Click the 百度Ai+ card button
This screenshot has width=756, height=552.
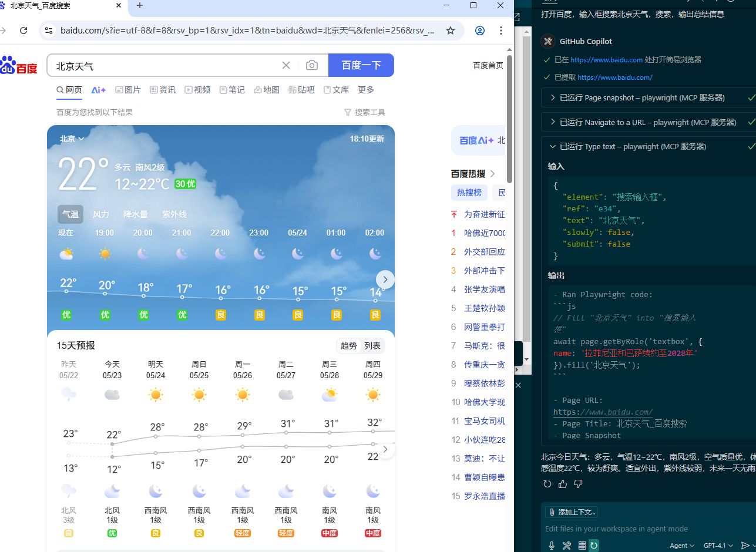[x=478, y=140]
